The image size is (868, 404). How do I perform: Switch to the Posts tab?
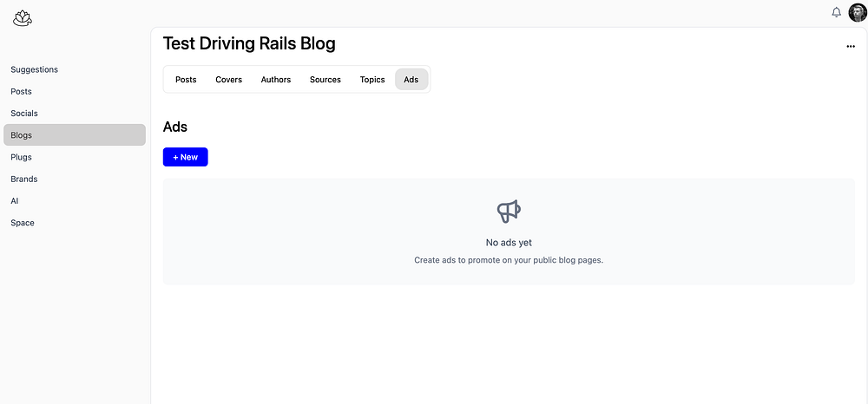click(x=186, y=80)
